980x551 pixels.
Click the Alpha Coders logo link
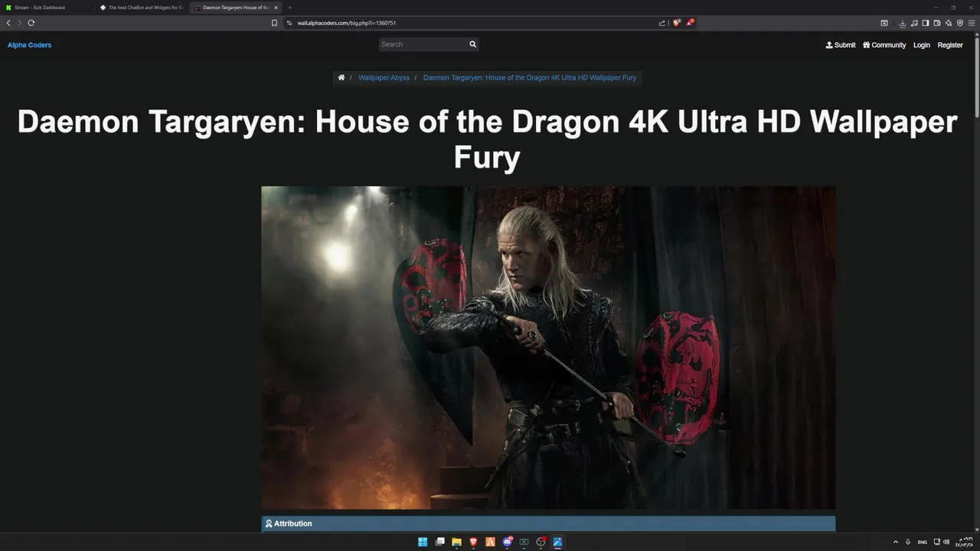tap(29, 45)
